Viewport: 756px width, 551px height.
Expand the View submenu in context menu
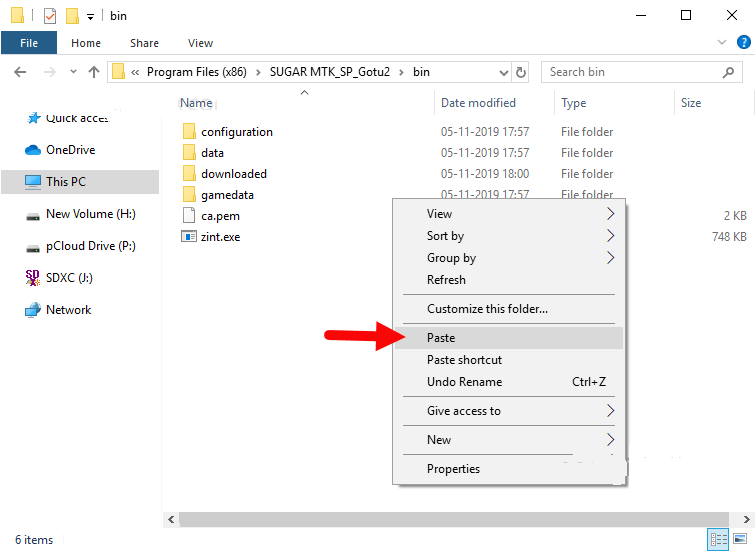(610, 214)
